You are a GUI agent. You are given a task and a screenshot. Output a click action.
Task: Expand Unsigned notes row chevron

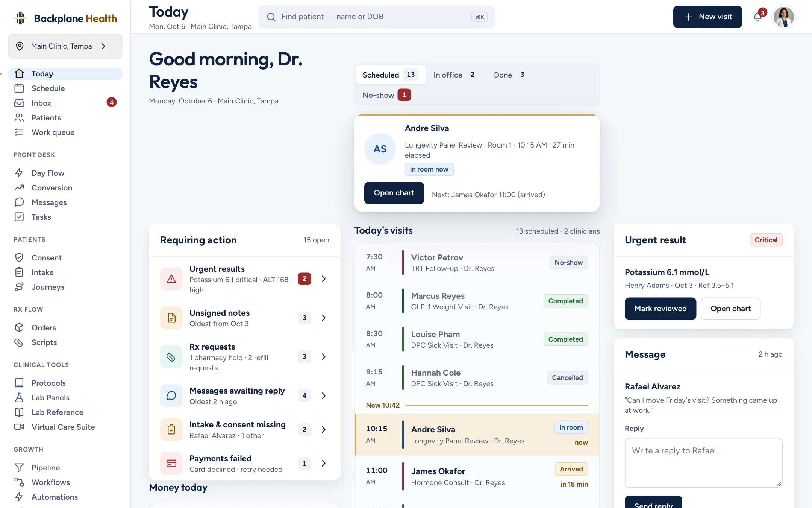(x=324, y=318)
